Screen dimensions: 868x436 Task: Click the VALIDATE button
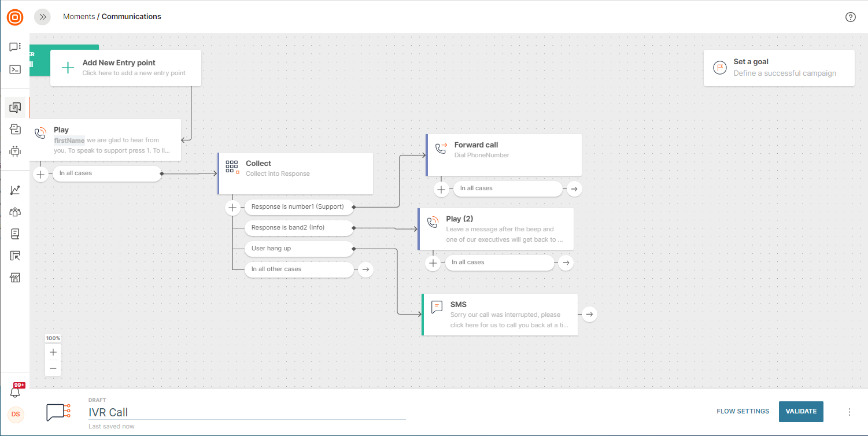click(x=801, y=411)
